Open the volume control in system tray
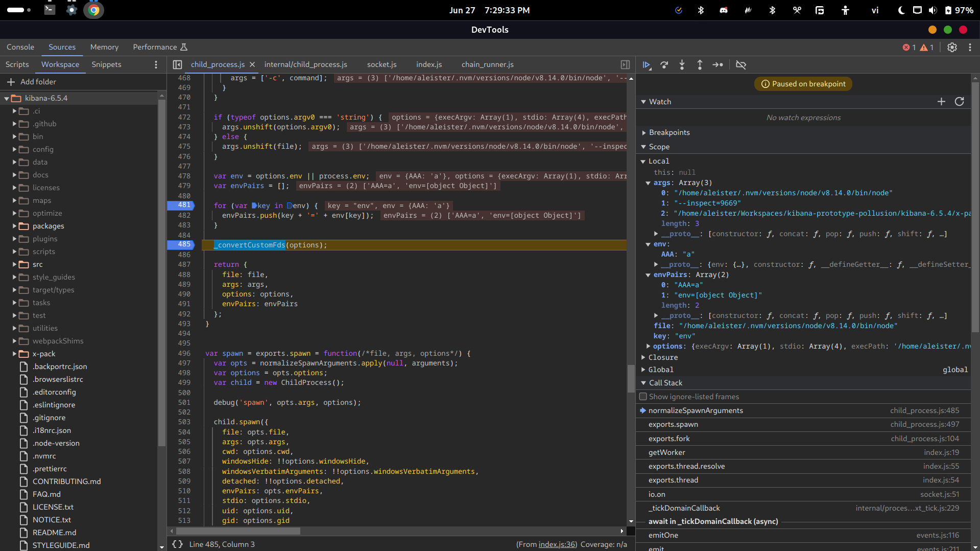The height and width of the screenshot is (551, 980). click(933, 10)
